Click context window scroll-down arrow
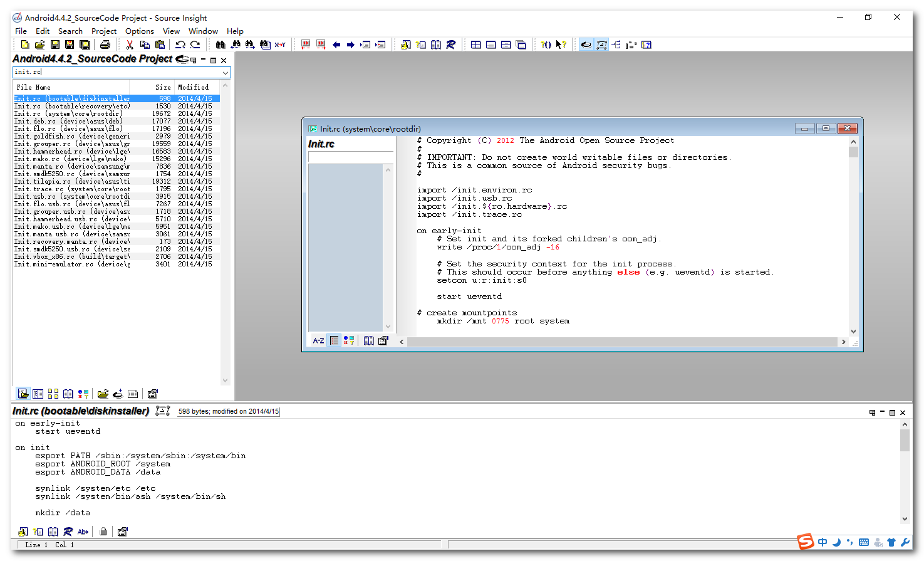 905,519
